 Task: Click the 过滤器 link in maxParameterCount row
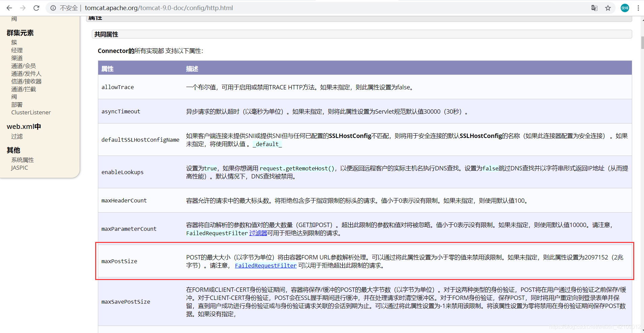(x=258, y=233)
